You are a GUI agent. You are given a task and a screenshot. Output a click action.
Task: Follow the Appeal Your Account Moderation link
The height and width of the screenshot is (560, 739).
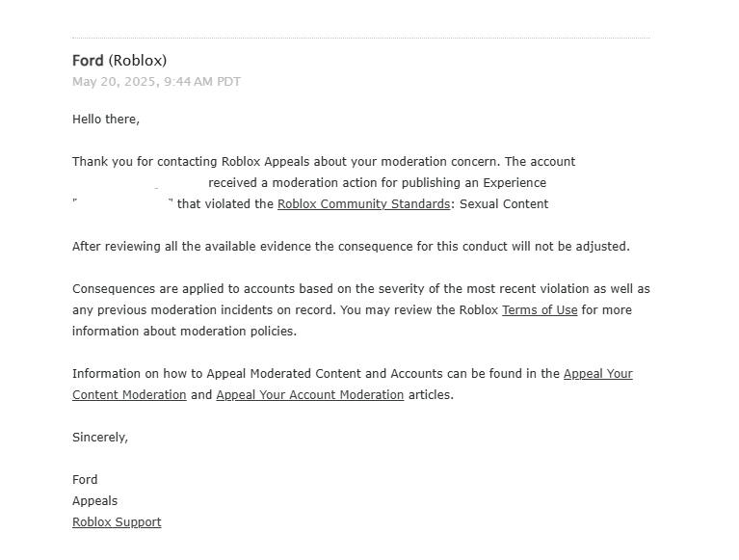point(309,395)
